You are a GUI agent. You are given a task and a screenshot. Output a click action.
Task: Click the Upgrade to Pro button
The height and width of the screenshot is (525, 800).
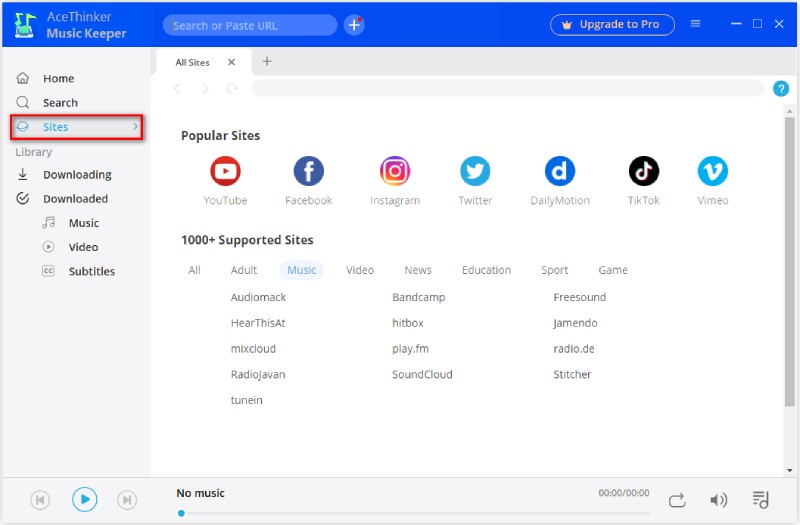click(x=612, y=24)
